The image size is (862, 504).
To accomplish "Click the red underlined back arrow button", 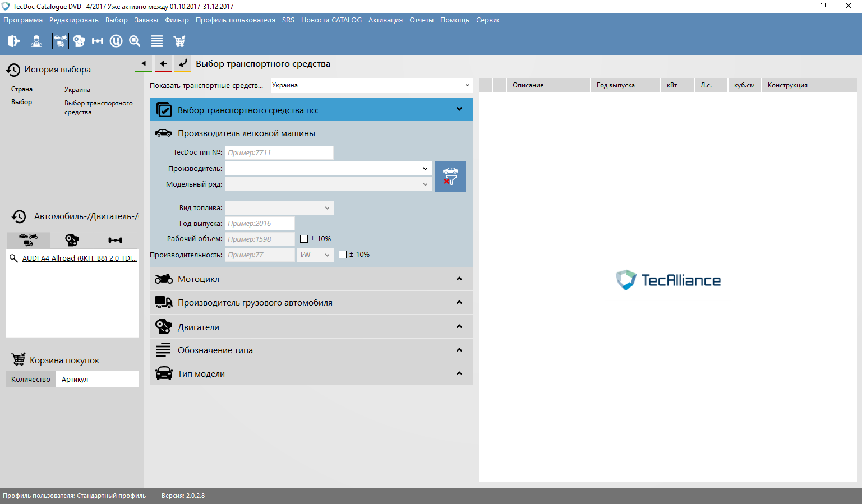I will point(163,64).
